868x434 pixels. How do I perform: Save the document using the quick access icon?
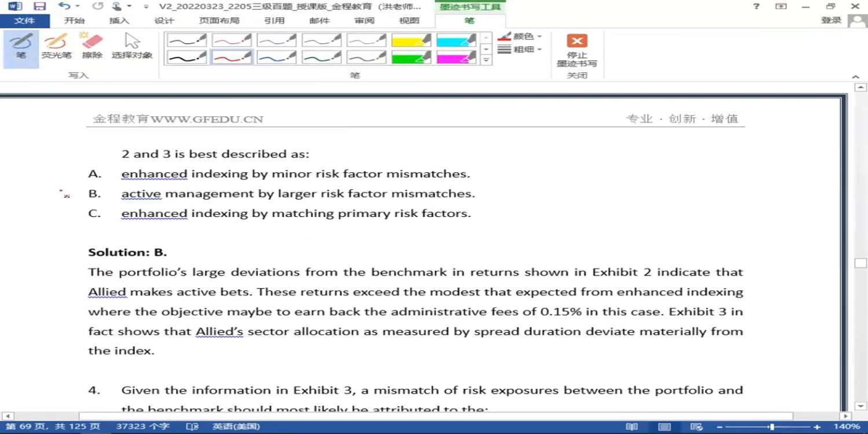tap(39, 6)
